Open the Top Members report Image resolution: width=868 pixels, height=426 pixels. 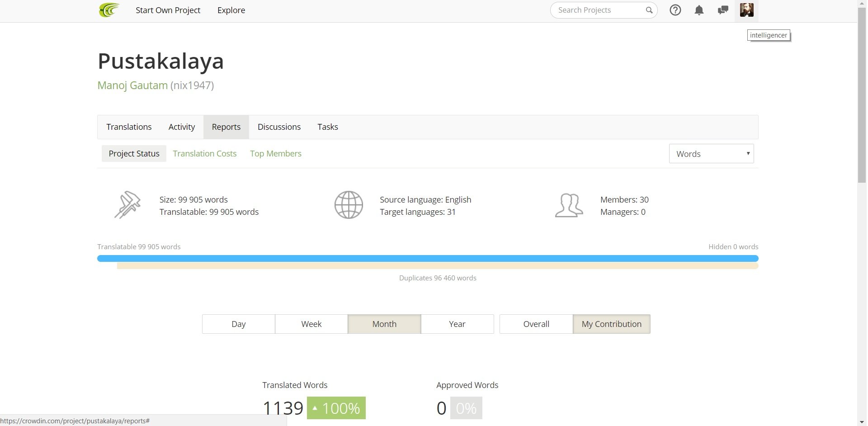[x=276, y=154]
